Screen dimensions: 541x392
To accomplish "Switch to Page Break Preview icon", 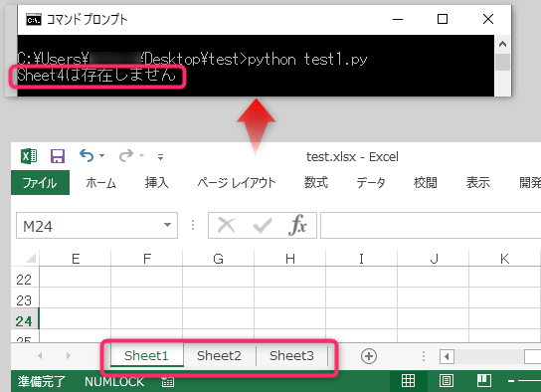I will (x=483, y=381).
